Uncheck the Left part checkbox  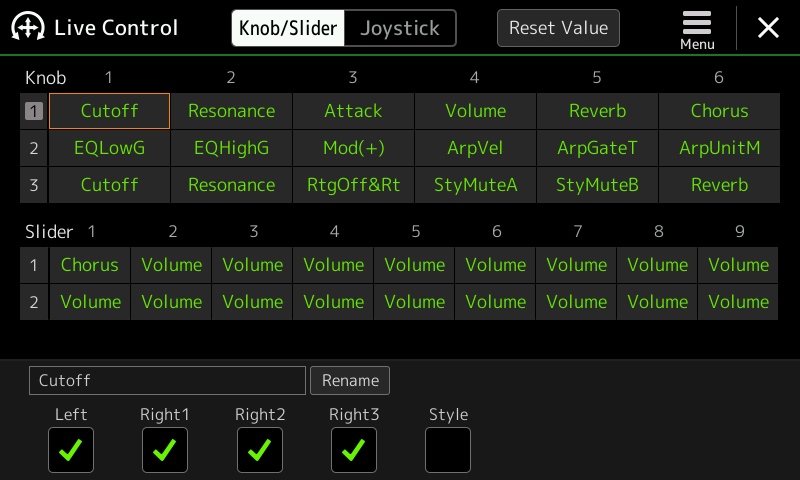(71, 450)
